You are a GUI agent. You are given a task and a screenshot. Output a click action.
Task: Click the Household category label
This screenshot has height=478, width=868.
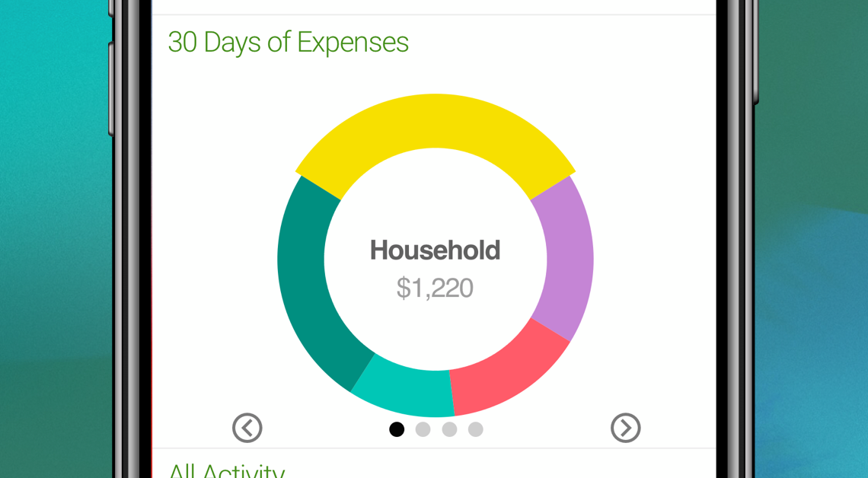[435, 250]
